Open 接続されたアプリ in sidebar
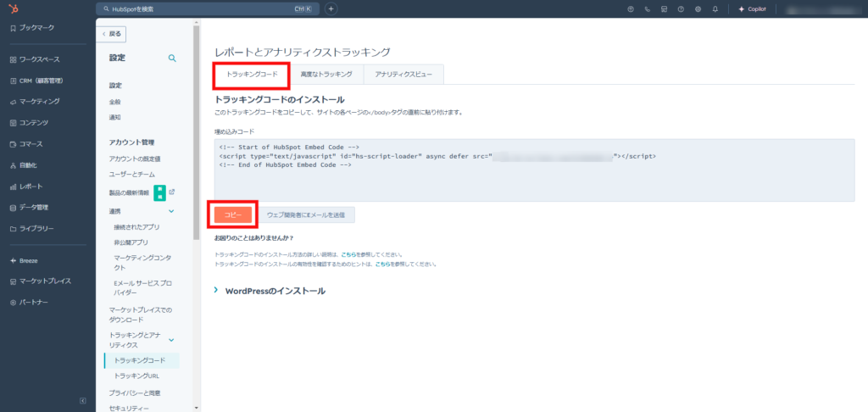This screenshot has height=412, width=868. (x=136, y=227)
